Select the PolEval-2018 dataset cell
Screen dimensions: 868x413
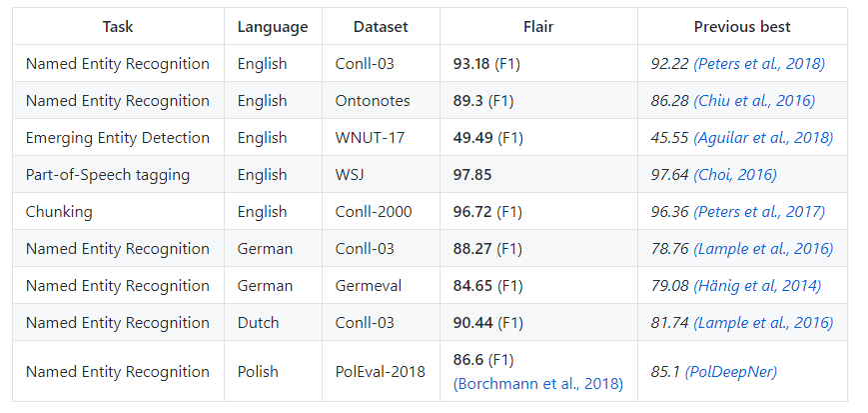(x=380, y=372)
